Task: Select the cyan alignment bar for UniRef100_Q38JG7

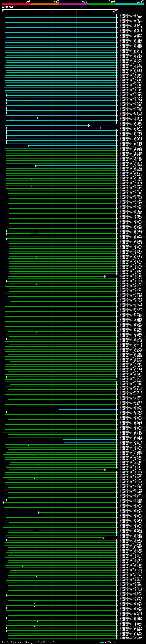Action: coord(54,128)
